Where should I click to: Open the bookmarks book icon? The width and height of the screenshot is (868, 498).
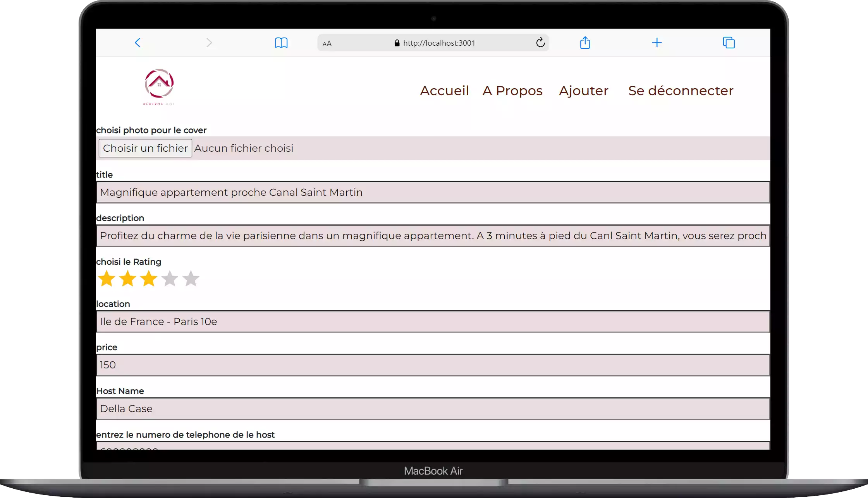coord(281,43)
